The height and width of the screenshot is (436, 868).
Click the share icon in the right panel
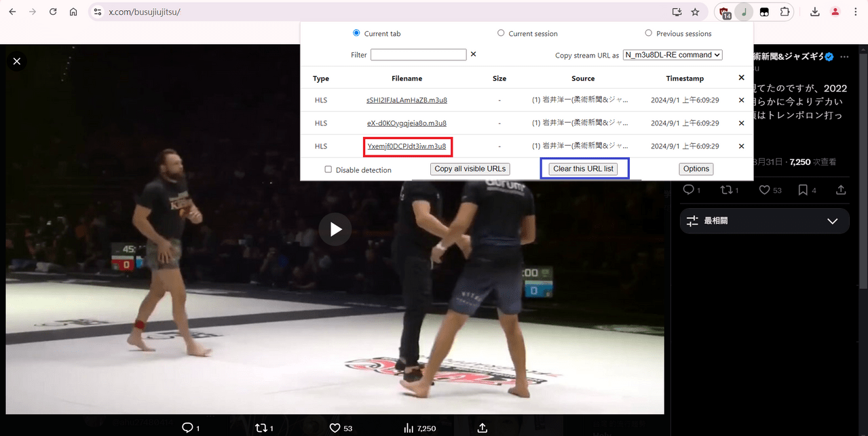point(842,190)
